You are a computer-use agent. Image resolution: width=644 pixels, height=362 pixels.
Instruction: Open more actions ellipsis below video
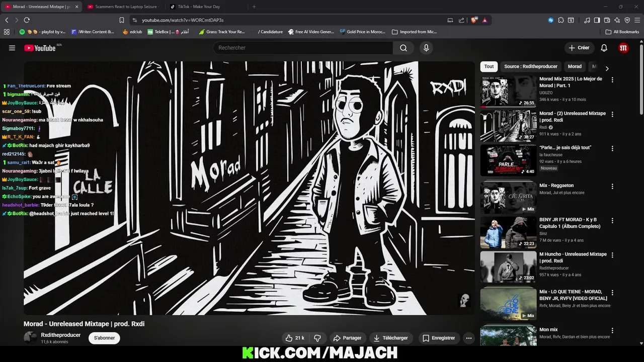point(469,338)
